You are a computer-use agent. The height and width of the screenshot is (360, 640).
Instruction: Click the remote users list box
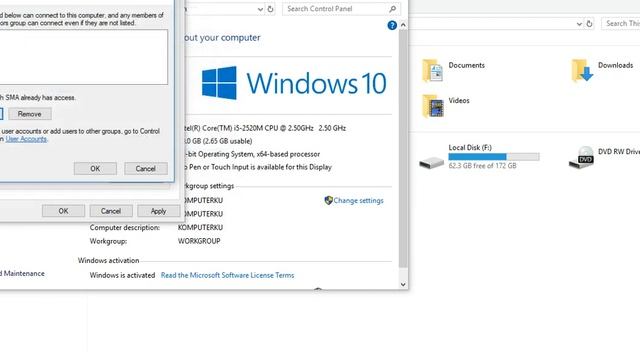(x=83, y=57)
